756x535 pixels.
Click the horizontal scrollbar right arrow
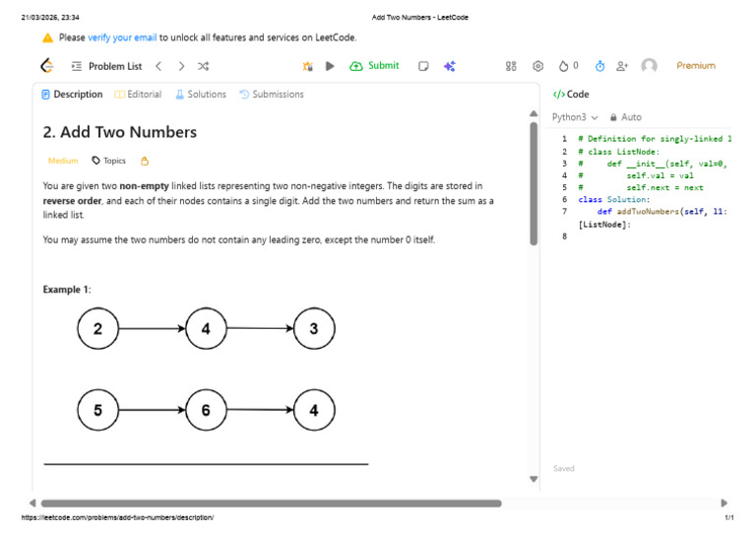724,503
